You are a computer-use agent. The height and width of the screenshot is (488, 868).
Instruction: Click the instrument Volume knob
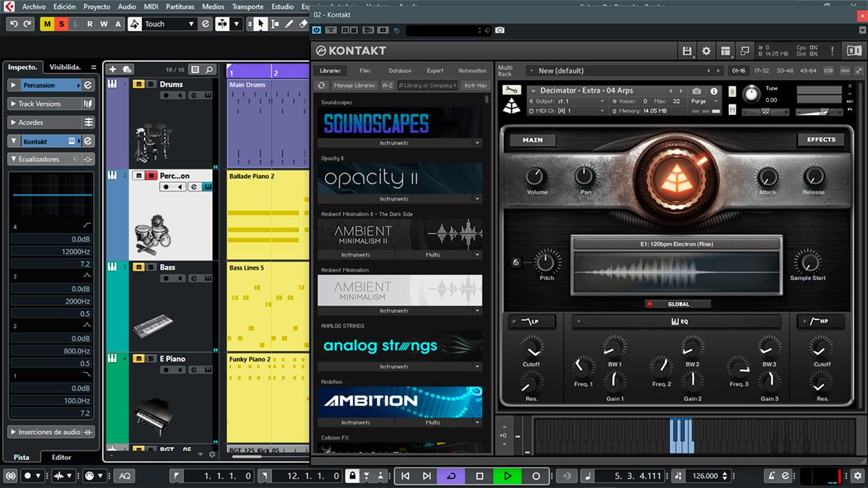536,176
